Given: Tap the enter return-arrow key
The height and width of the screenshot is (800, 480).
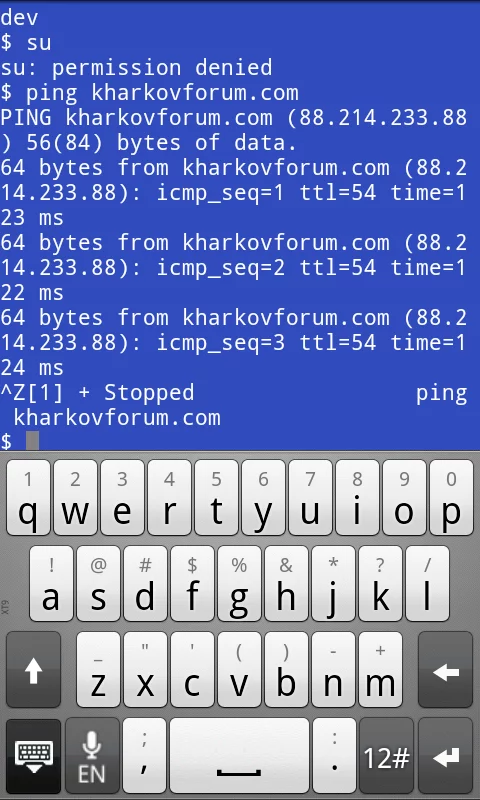Looking at the screenshot, I should pyautogui.click(x=445, y=755).
